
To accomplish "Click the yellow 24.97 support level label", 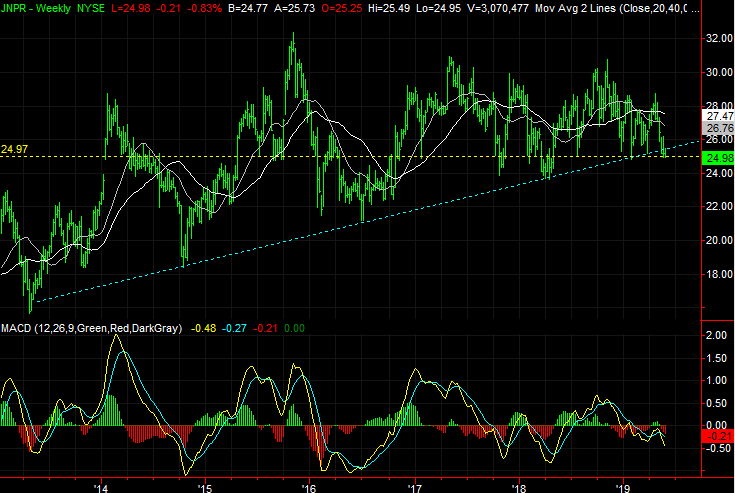I will pos(15,149).
